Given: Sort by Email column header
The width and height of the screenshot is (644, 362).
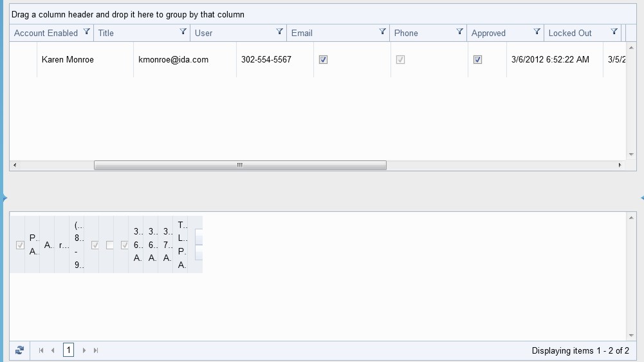Looking at the screenshot, I should [x=302, y=33].
